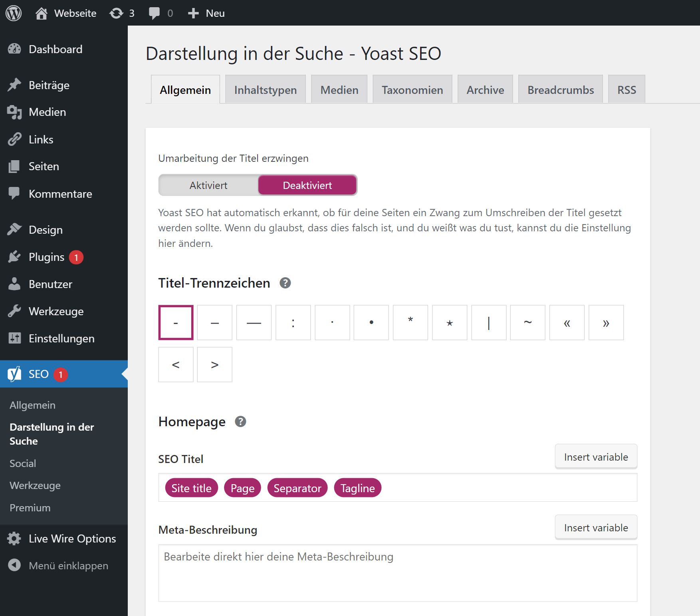The height and width of the screenshot is (616, 700).
Task: Open the Social submenu link
Action: click(x=23, y=463)
